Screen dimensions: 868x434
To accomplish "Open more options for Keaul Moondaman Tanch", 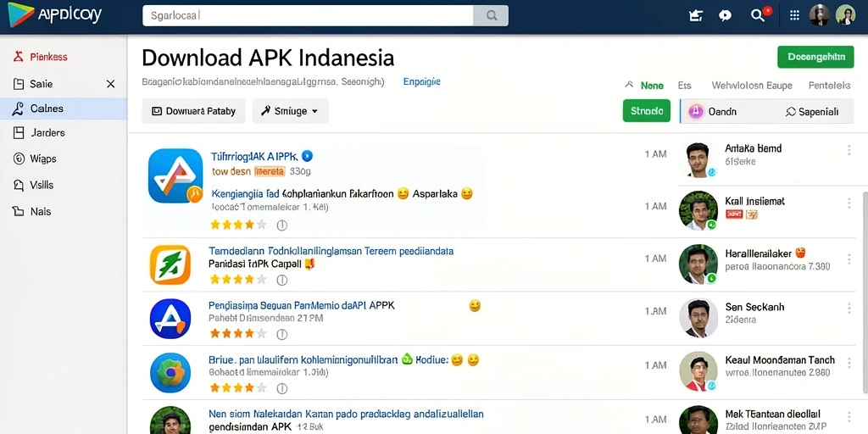I will pos(849,362).
